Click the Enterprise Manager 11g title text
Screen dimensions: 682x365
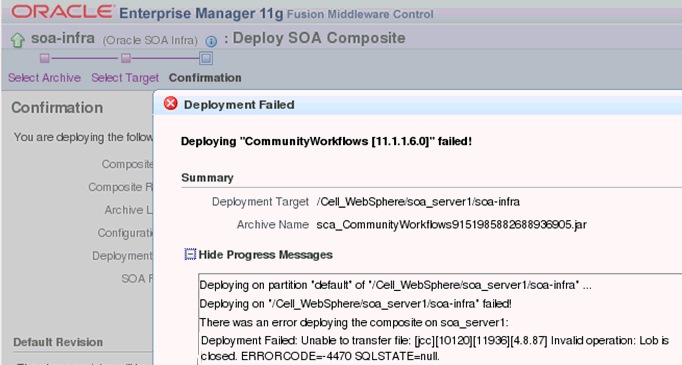coord(201,13)
